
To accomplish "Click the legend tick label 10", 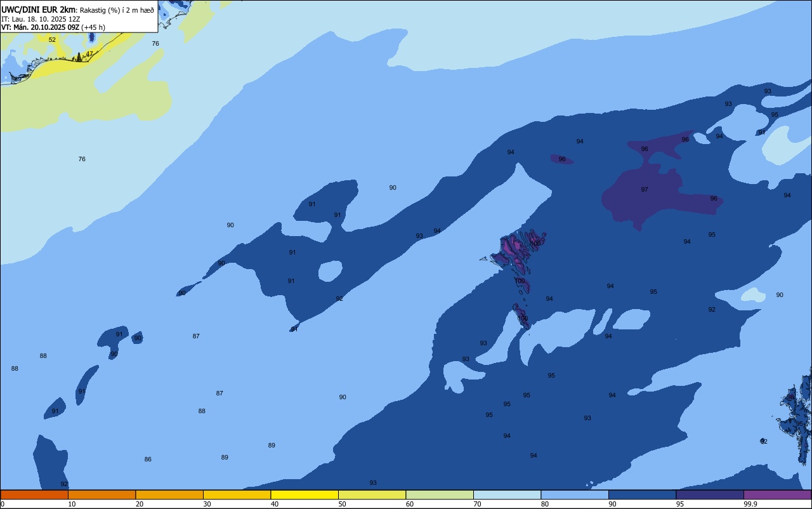I will 72,504.
